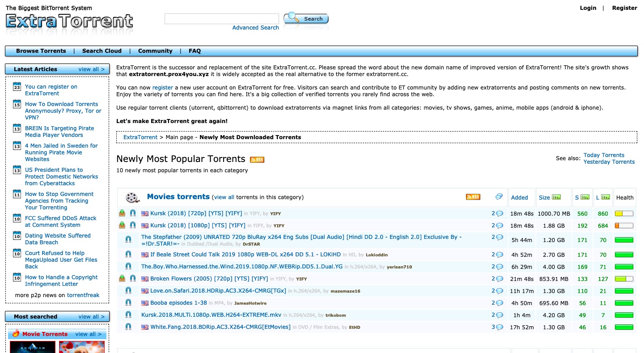This screenshot has width=644, height=353.
Task: Open article 'BREIN Is Targeting Pirate Media Player Vendors'
Action: tap(59, 132)
